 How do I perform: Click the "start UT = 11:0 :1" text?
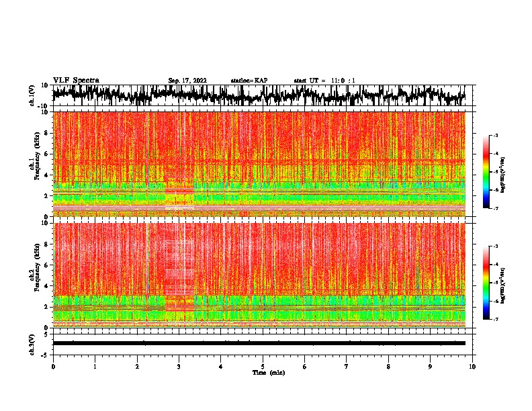click(x=324, y=81)
